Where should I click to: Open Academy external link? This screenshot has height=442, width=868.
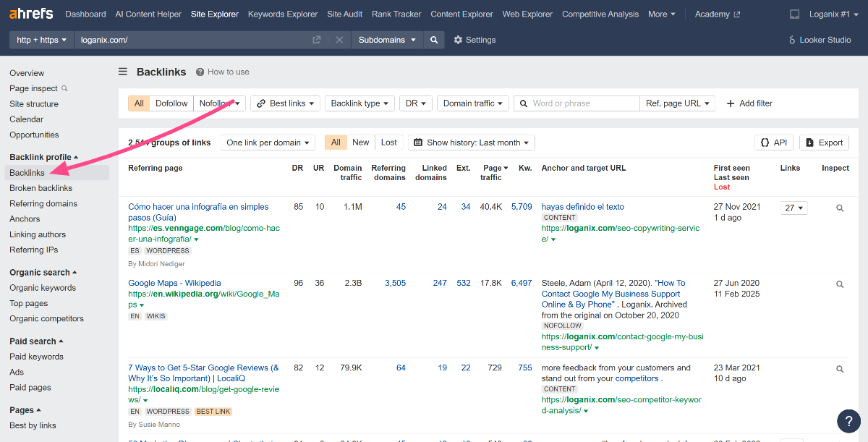[718, 14]
